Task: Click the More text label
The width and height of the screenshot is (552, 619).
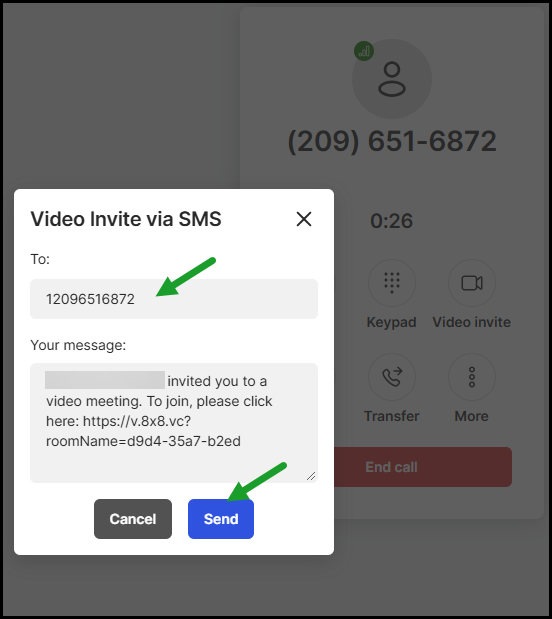Action: tap(471, 416)
